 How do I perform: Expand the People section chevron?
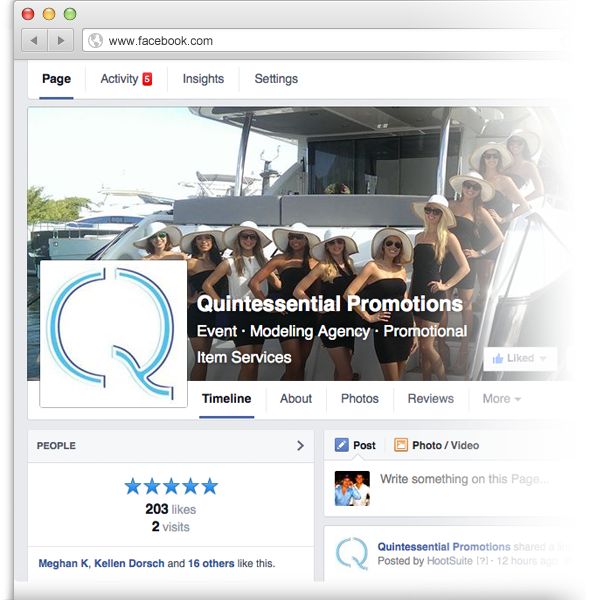click(300, 445)
